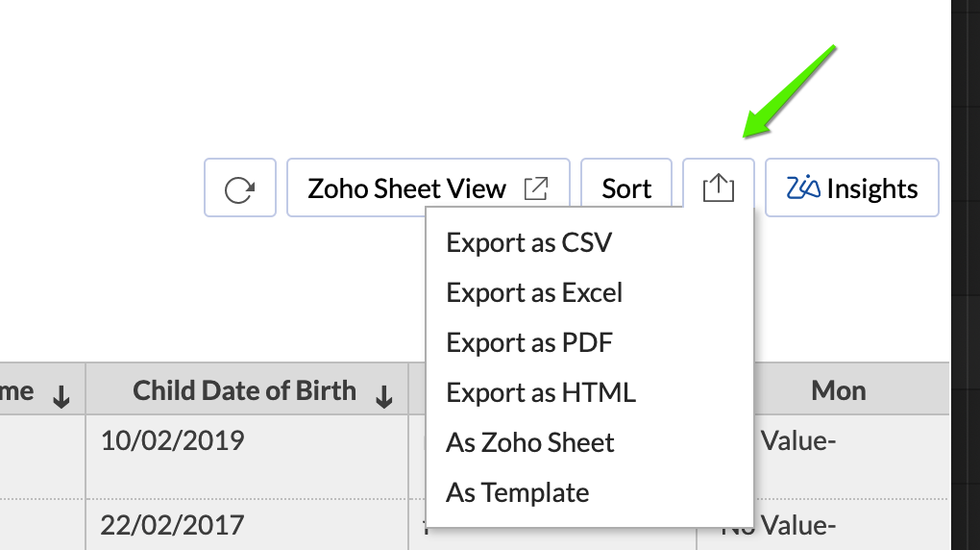
Task: Toggle sort arrow beside Child Date of Birth
Action: [383, 396]
